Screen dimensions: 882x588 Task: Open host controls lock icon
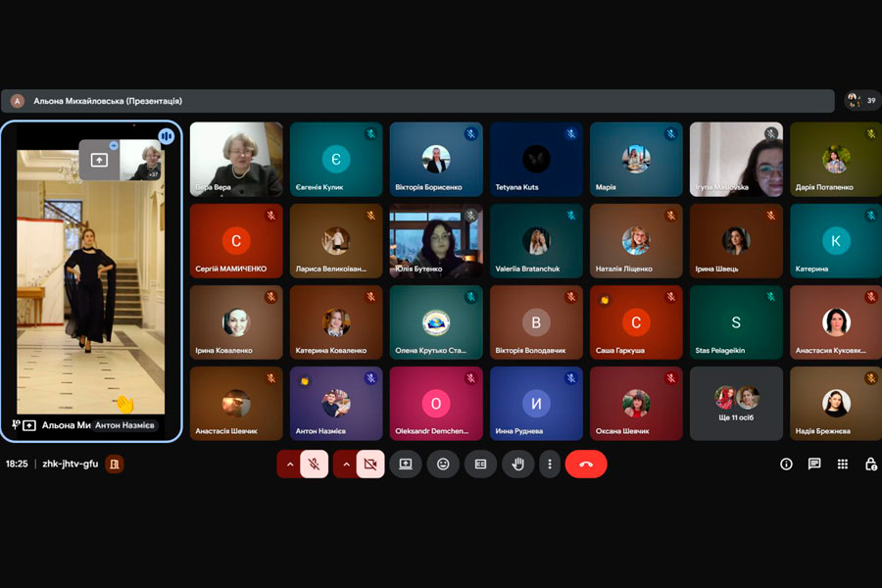[871, 464]
